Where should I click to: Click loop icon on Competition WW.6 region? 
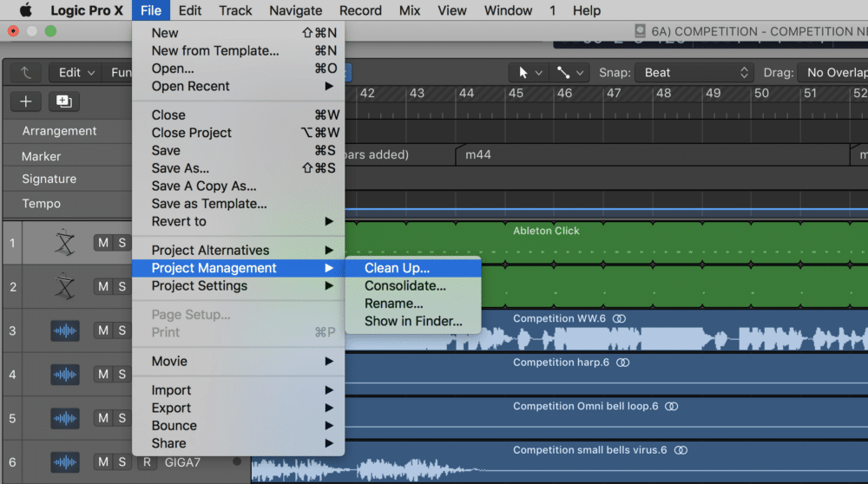click(620, 318)
